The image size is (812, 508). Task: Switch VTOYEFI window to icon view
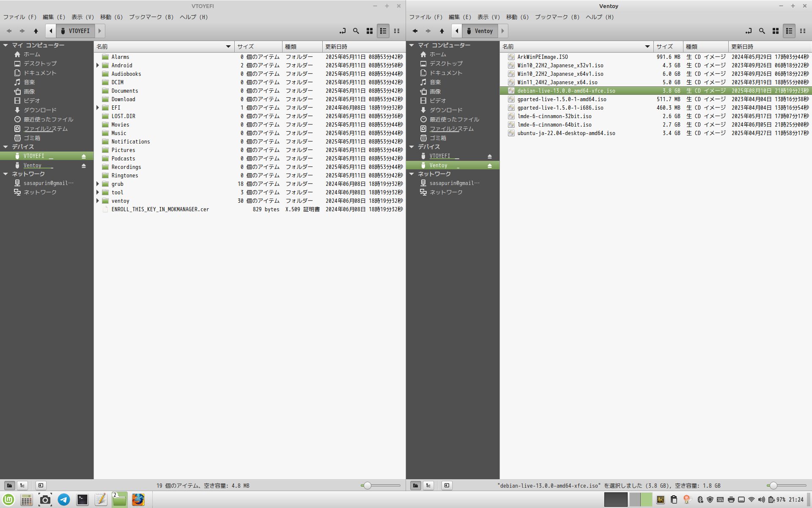pos(370,31)
